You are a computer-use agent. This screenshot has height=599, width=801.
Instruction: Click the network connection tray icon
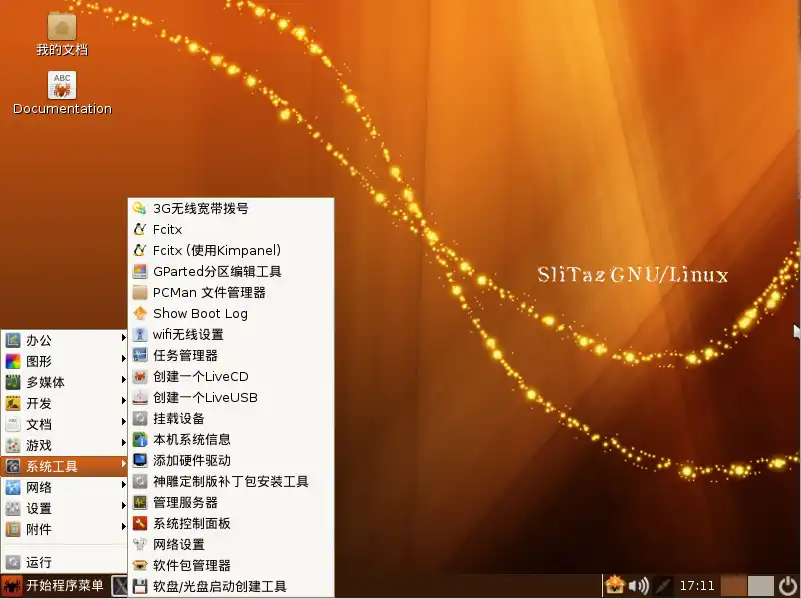663,586
